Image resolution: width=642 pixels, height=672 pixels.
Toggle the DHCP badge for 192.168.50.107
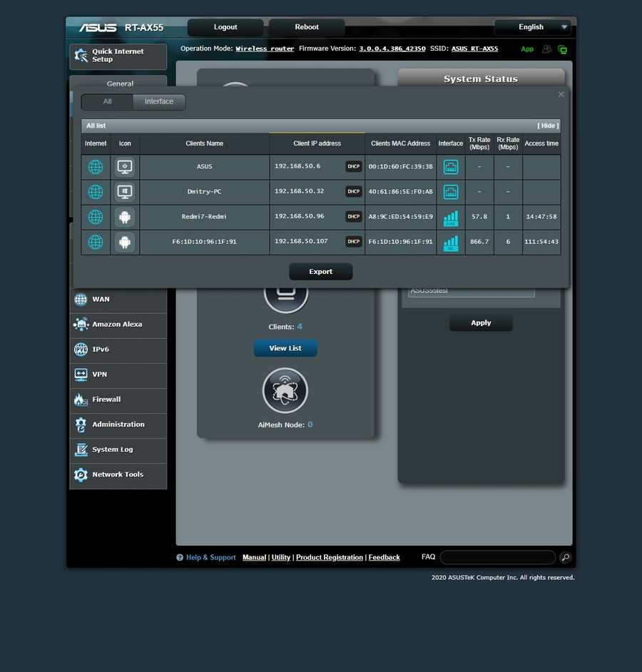click(x=354, y=242)
